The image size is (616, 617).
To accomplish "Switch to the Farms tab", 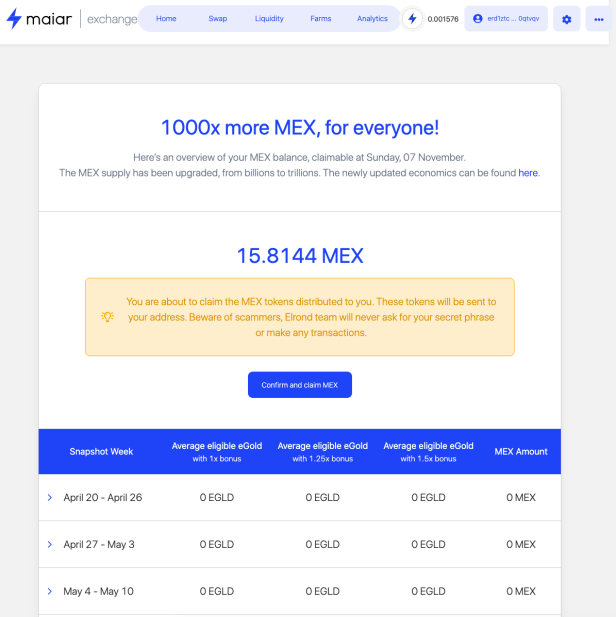I will (321, 18).
